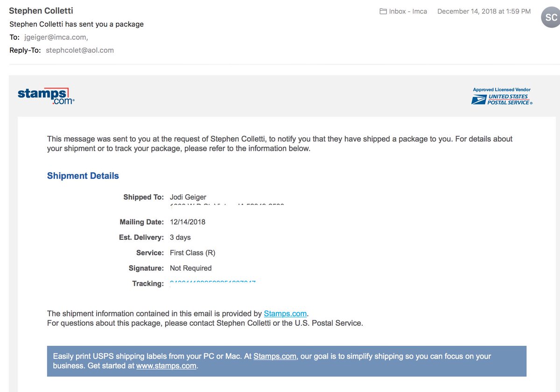This screenshot has width=560, height=392.
Task: Click the Shipped To: label
Action: coord(143,197)
